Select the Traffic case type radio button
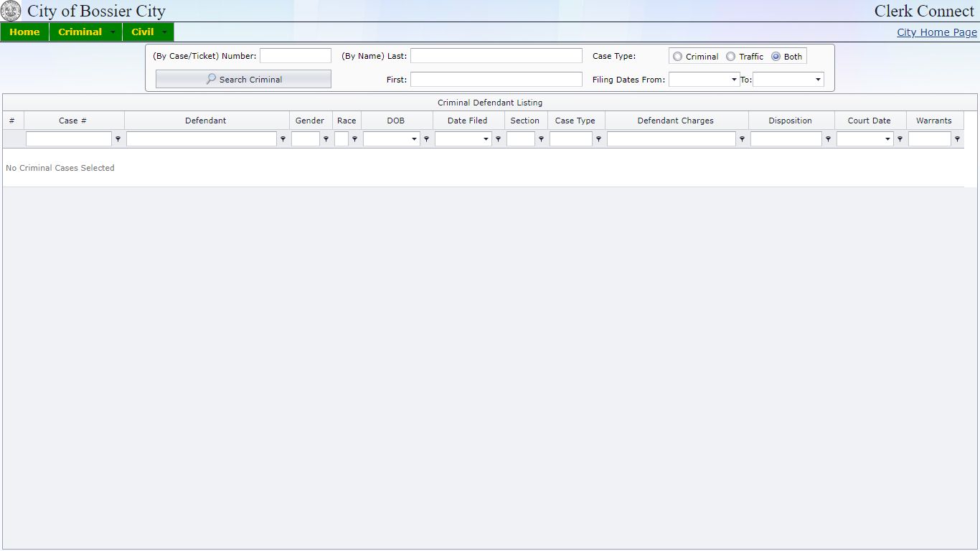Image resolution: width=980 pixels, height=551 pixels. [x=730, y=57]
